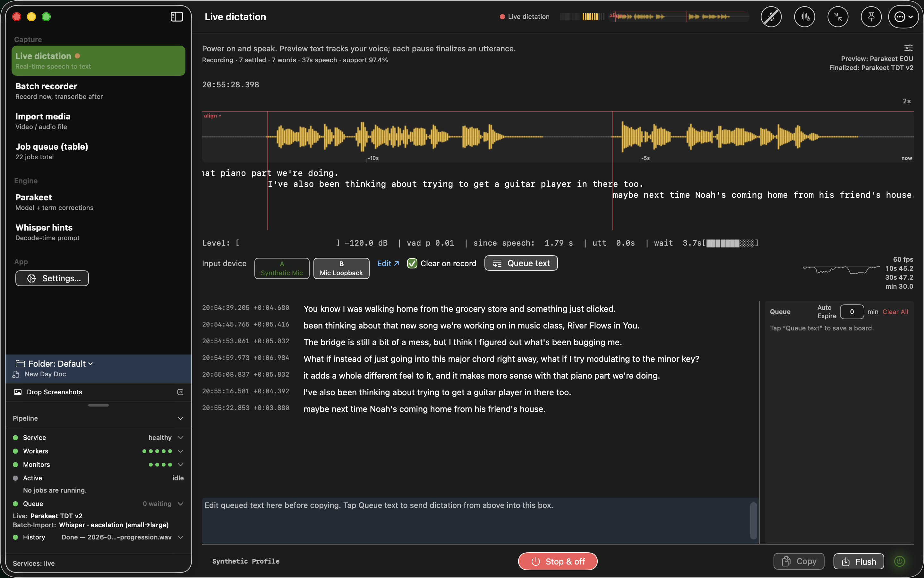The width and height of the screenshot is (924, 578).
Task: Click the mini waveform overview in header
Action: [x=679, y=16]
